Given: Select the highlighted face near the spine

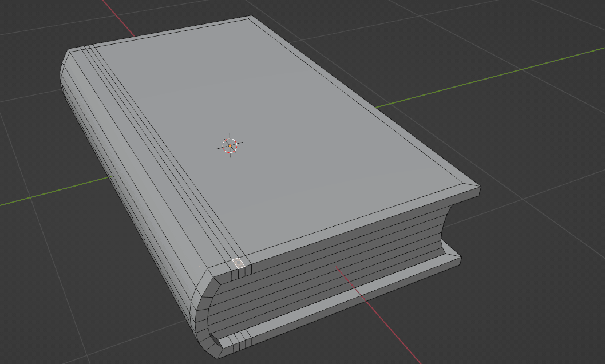Looking at the screenshot, I should pyautogui.click(x=239, y=263).
